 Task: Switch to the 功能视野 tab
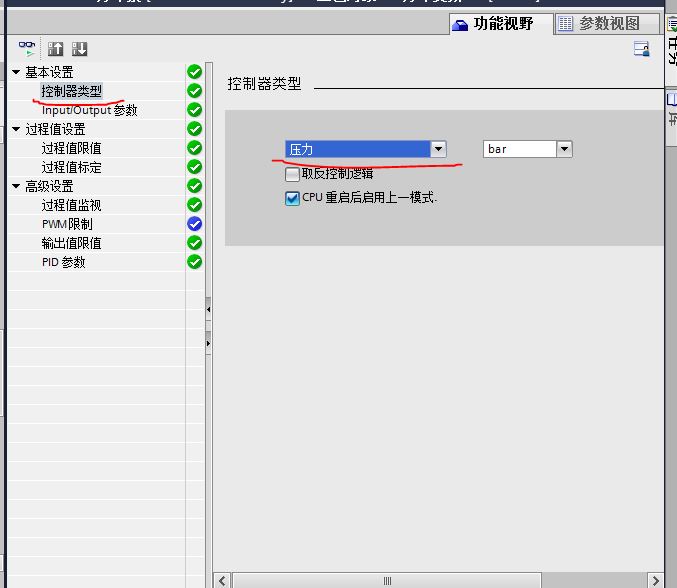pos(501,24)
